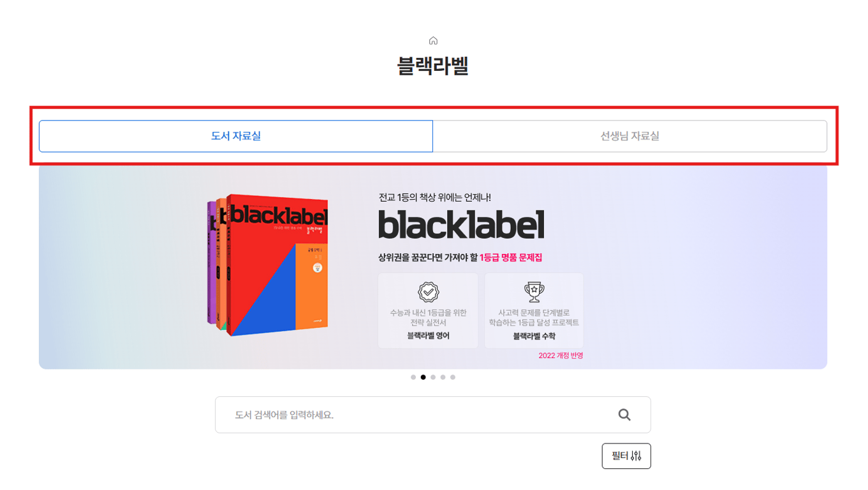Click the check badge icon on English card

coord(428,292)
